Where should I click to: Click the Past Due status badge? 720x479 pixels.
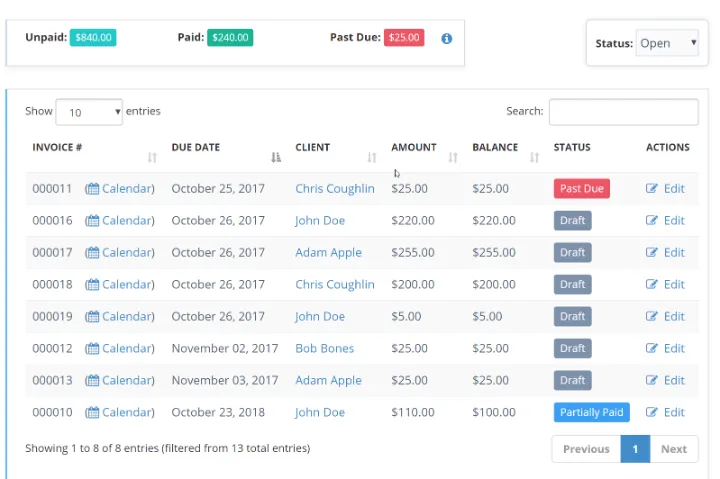582,189
